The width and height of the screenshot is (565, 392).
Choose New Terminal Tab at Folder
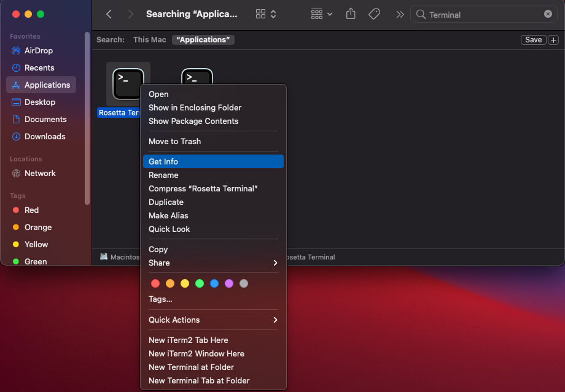pos(213,380)
